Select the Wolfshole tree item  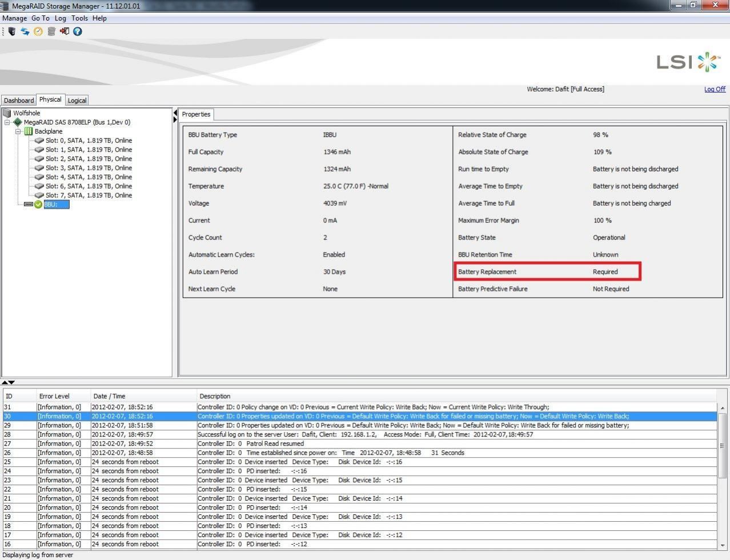point(27,113)
